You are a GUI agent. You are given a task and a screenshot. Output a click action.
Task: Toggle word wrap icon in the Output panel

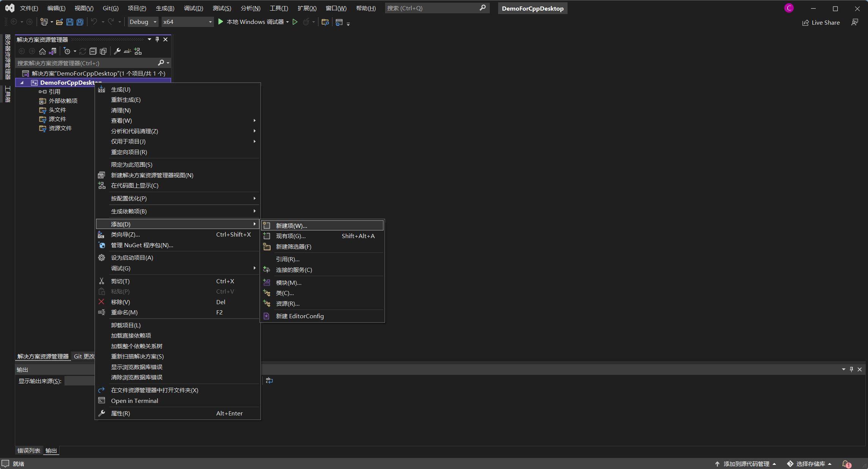pos(269,381)
